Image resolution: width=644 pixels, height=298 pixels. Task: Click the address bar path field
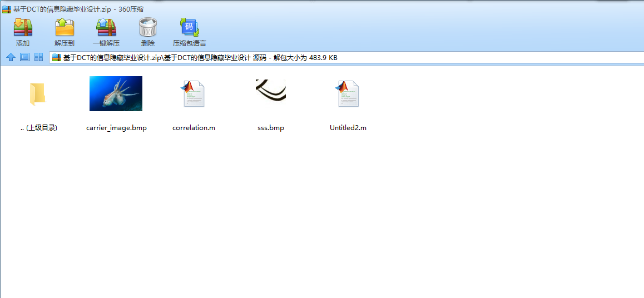coord(346,57)
